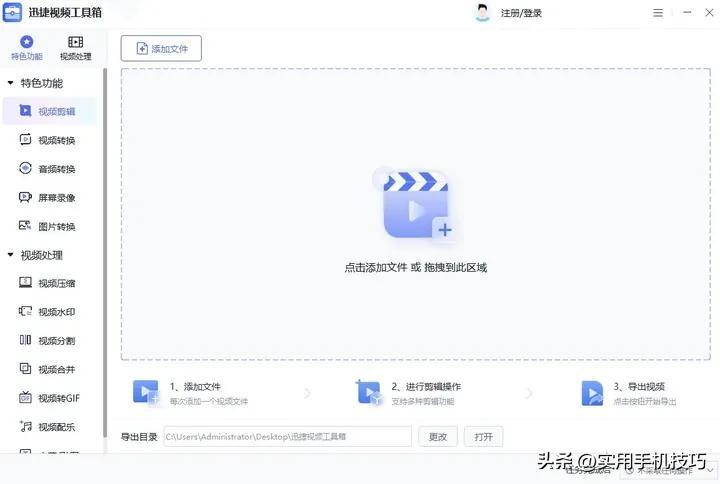Open the post-task action dropdown at bottom right
This screenshot has width=720, height=484.
670,470
